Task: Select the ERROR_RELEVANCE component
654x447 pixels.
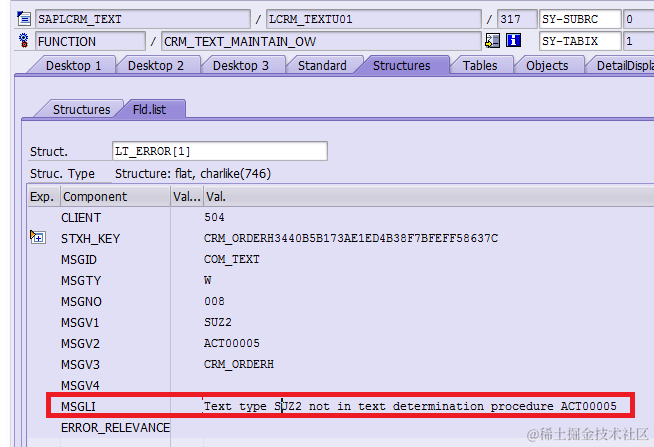Action: (x=116, y=427)
